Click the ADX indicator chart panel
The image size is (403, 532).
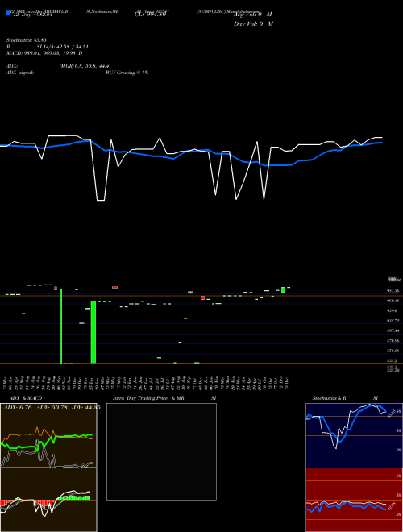tap(48, 435)
